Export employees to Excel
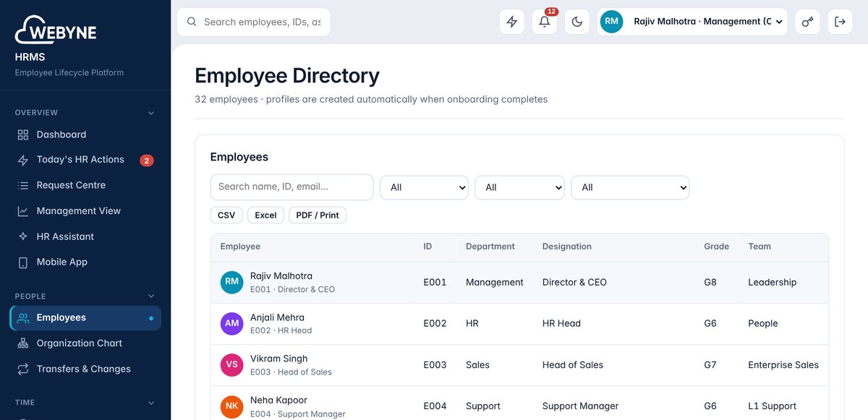The height and width of the screenshot is (420, 868). point(265,215)
